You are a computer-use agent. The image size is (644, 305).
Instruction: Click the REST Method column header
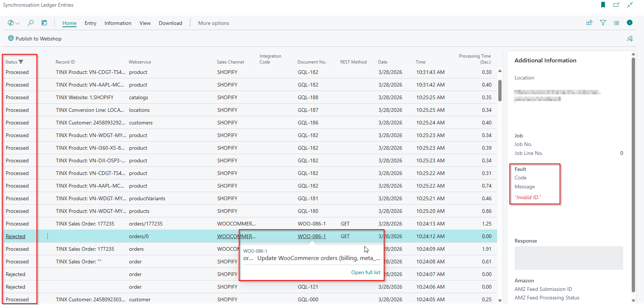coord(353,62)
